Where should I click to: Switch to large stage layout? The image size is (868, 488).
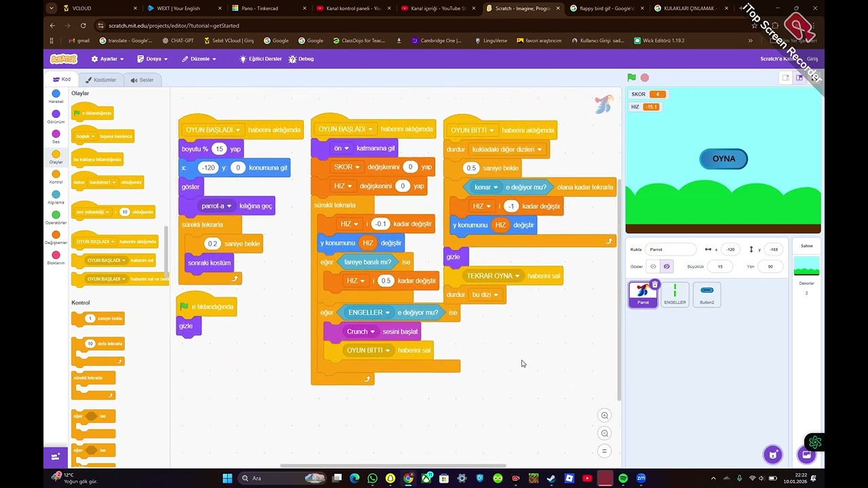(800, 78)
